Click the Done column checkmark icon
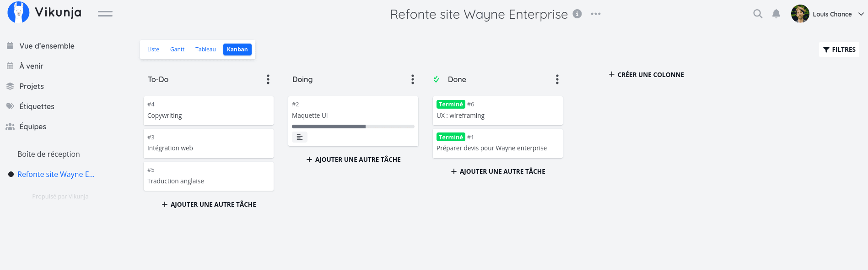The image size is (868, 270). point(437,79)
